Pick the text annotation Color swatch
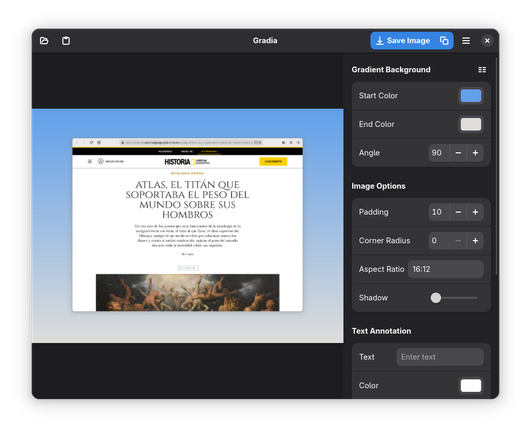The width and height of the screenshot is (531, 434). (x=471, y=386)
